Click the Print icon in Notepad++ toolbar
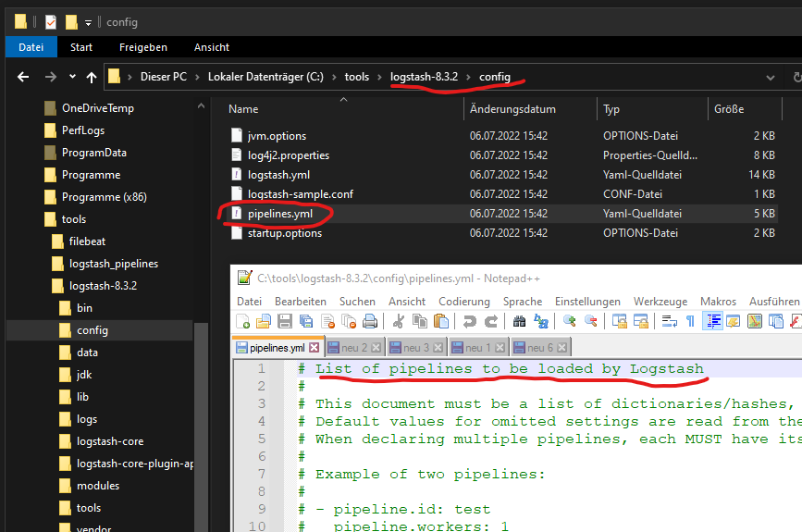802x532 pixels. (370, 322)
